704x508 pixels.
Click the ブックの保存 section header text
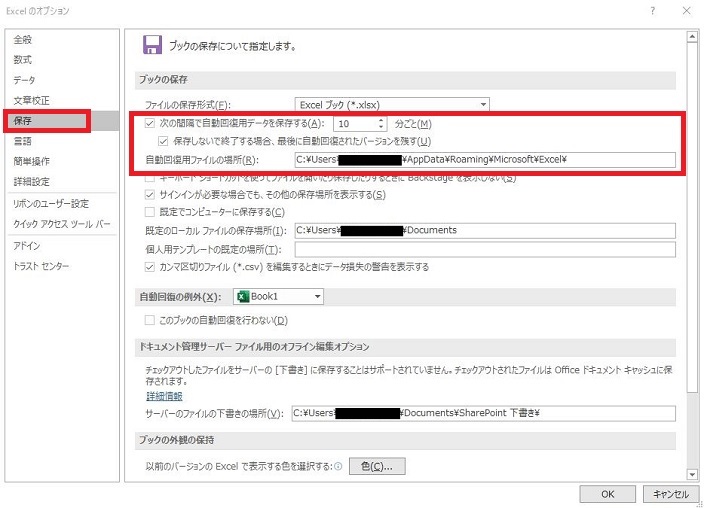(x=163, y=80)
